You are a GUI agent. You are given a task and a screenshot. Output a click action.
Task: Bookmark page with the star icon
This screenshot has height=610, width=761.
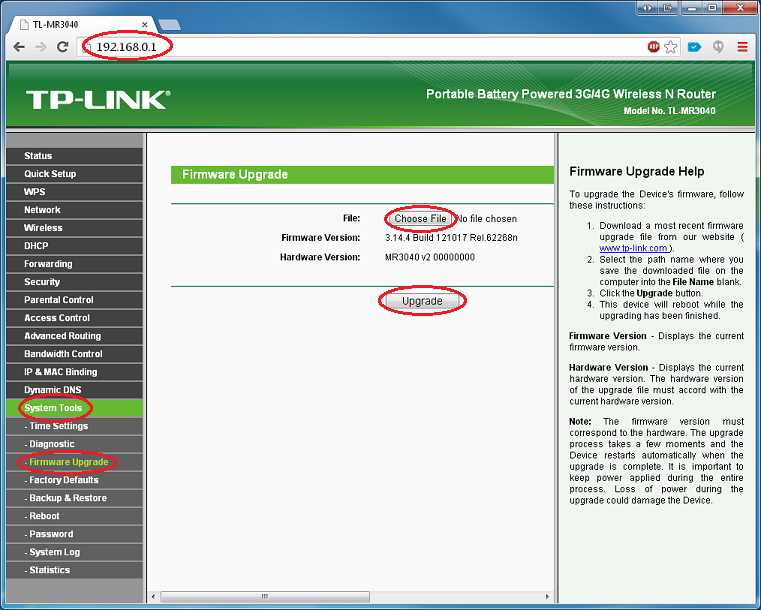671,47
